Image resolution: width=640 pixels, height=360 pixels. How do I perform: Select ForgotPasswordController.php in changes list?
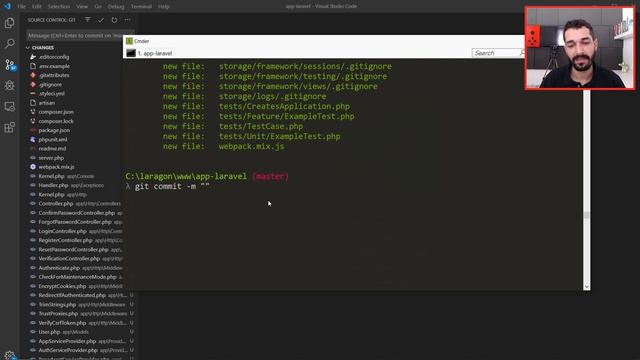pos(76,222)
